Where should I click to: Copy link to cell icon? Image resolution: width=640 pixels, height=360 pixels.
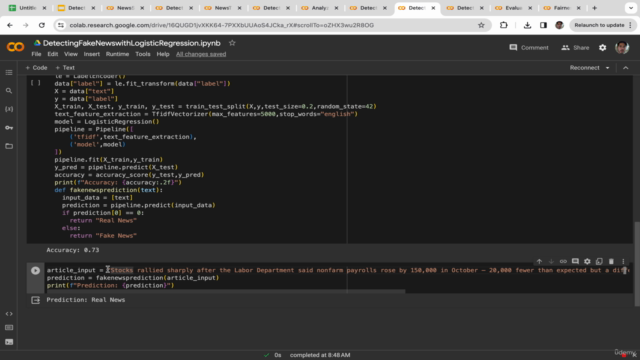tap(563, 261)
